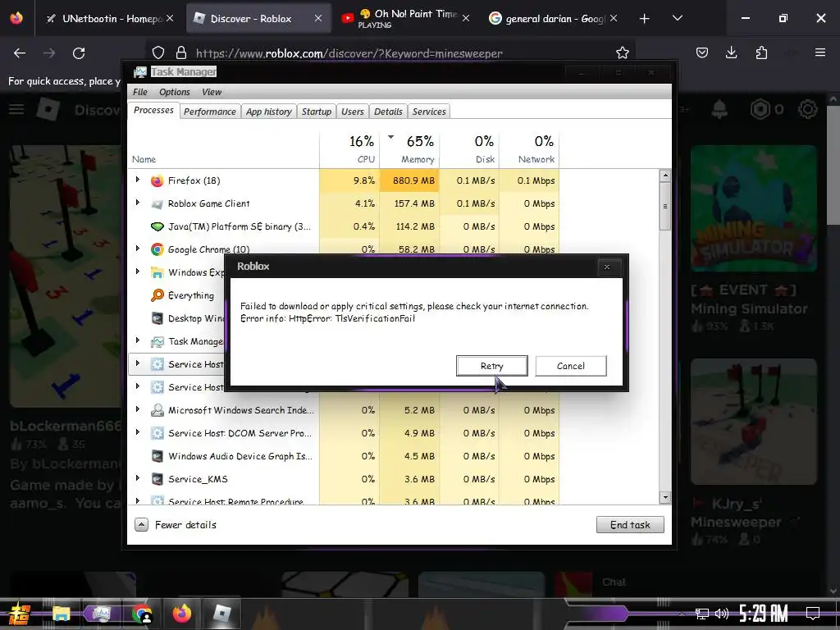Open Roblox settings gear icon
Viewport: 840px width, 630px height.
807,109
